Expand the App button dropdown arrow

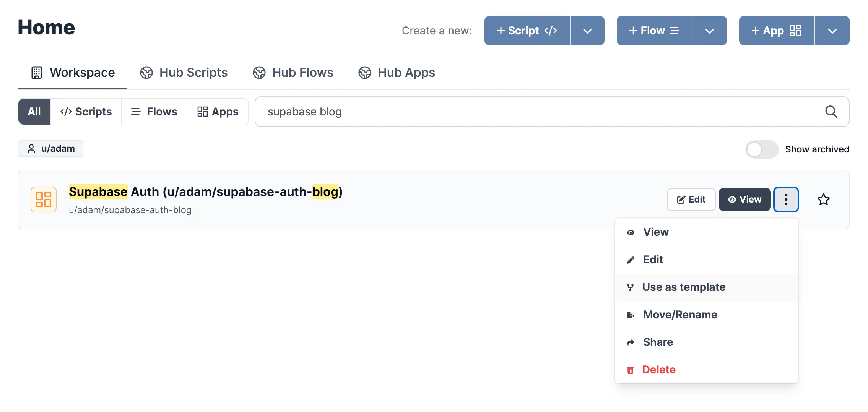(832, 31)
